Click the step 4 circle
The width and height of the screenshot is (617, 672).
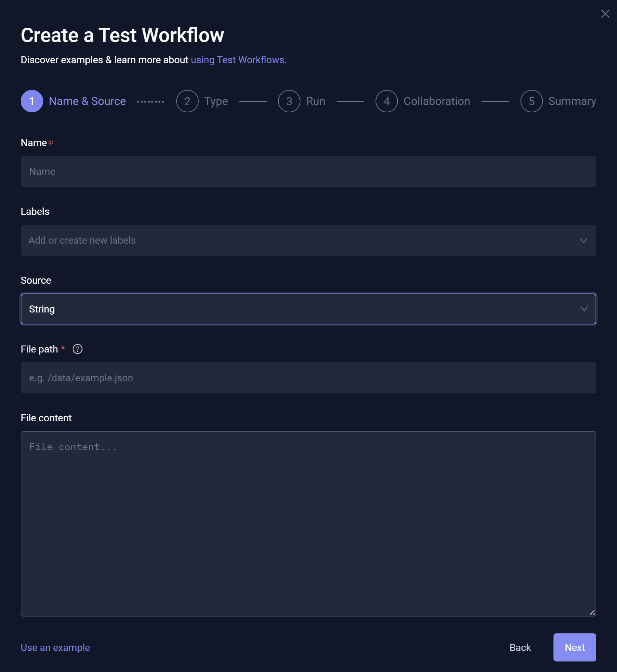[386, 101]
